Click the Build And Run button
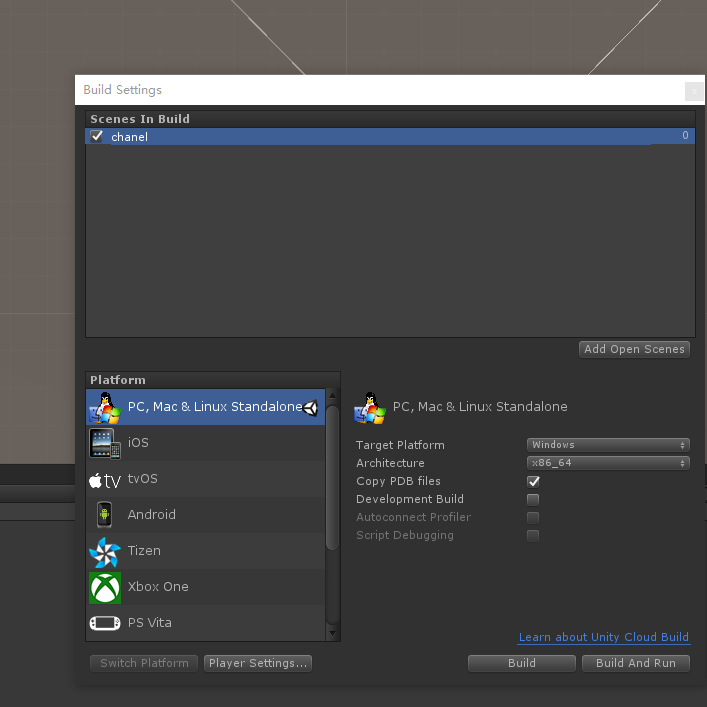This screenshot has height=707, width=707. [x=636, y=663]
